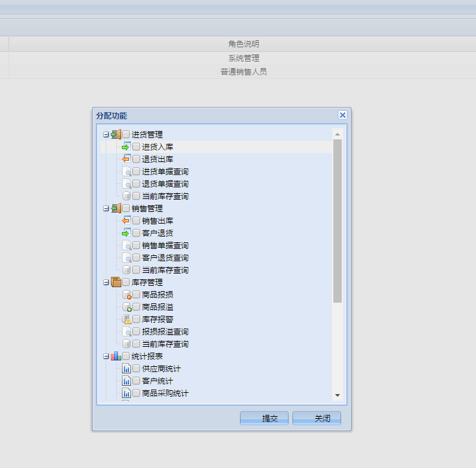Click the 销售管理 folder icon

(116, 209)
